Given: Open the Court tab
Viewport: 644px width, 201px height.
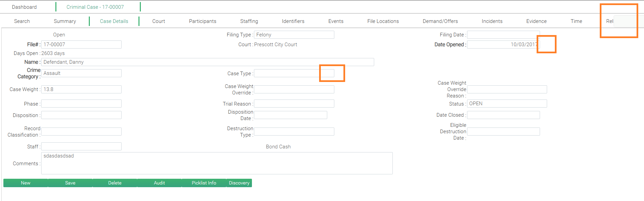Looking at the screenshot, I should (158, 21).
